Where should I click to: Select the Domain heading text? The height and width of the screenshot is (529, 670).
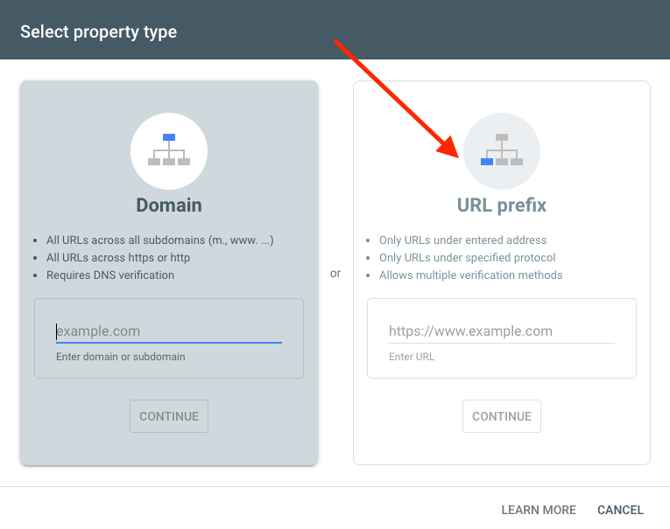point(169,205)
